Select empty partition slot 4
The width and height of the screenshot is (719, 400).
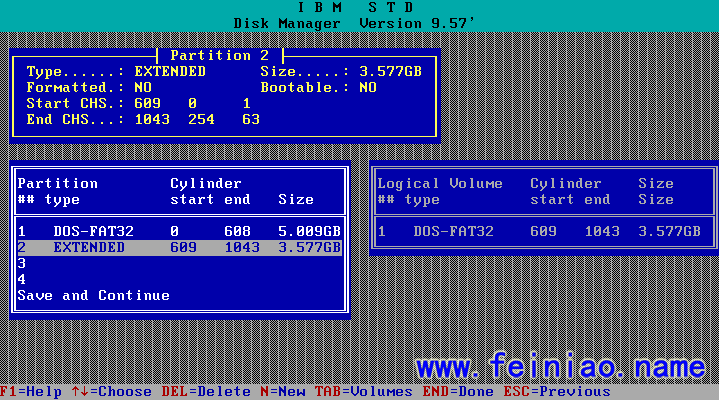click(x=179, y=279)
